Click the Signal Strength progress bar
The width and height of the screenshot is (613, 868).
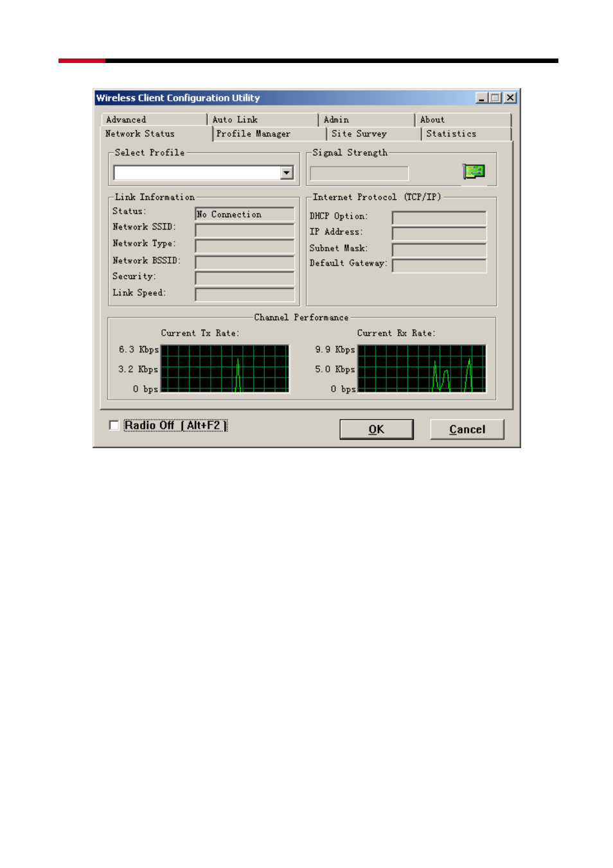pyautogui.click(x=359, y=173)
